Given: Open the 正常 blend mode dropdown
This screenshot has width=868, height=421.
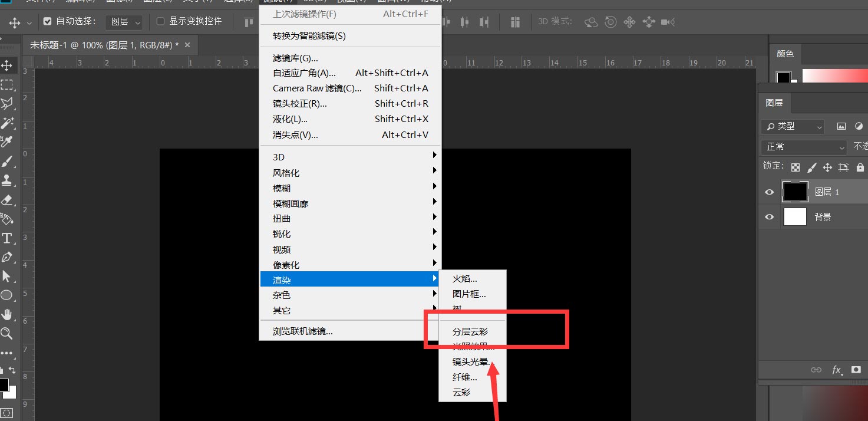Looking at the screenshot, I should pyautogui.click(x=804, y=147).
